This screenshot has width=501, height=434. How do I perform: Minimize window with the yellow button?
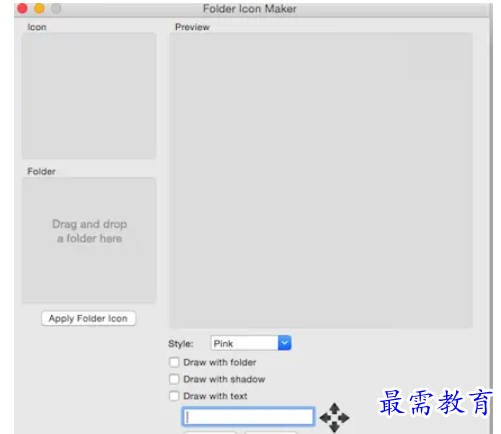pyautogui.click(x=39, y=8)
